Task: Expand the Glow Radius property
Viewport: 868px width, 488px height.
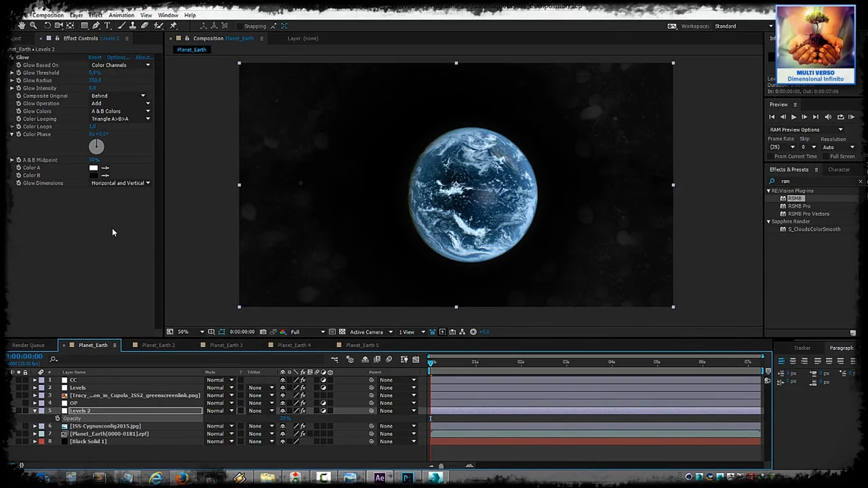Action: tap(12, 80)
